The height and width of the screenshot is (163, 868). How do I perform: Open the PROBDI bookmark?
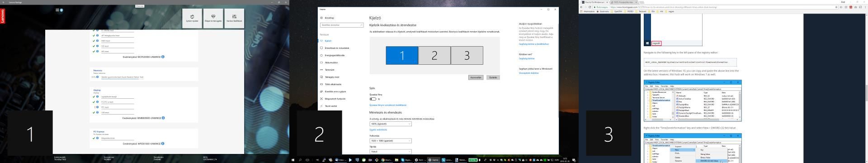coord(628,11)
